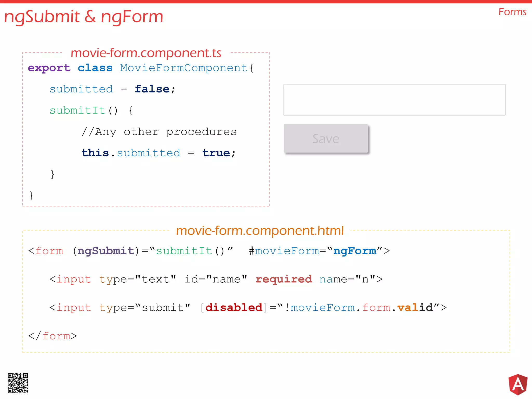The image size is (532, 399).
Task: Click the '#movieForm' template reference
Action: tap(284, 251)
